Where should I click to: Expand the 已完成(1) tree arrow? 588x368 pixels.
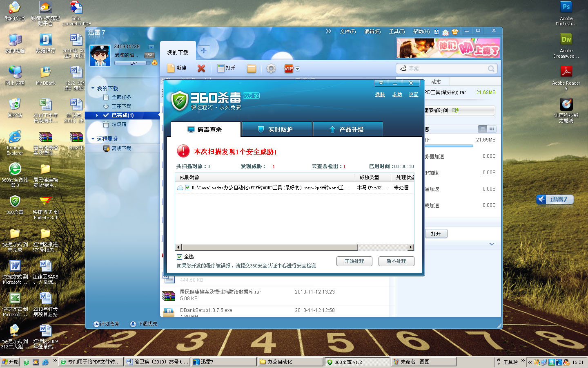[97, 116]
